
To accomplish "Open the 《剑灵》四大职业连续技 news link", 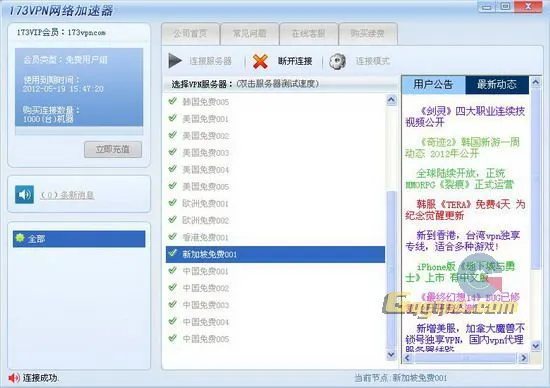I will coord(465,117).
